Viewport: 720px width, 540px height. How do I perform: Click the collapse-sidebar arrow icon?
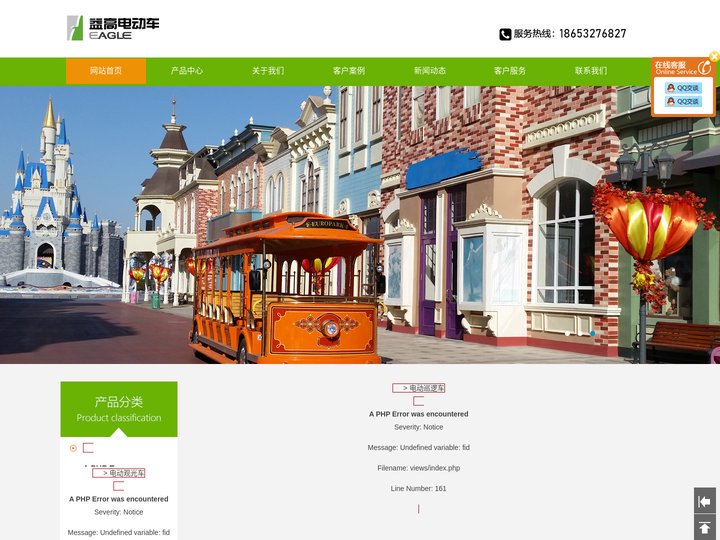point(704,501)
